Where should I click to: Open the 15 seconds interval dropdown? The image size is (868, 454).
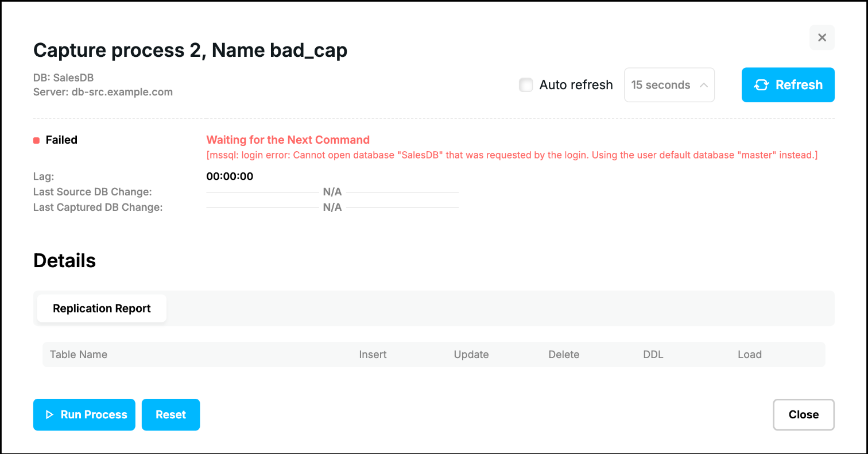669,85
